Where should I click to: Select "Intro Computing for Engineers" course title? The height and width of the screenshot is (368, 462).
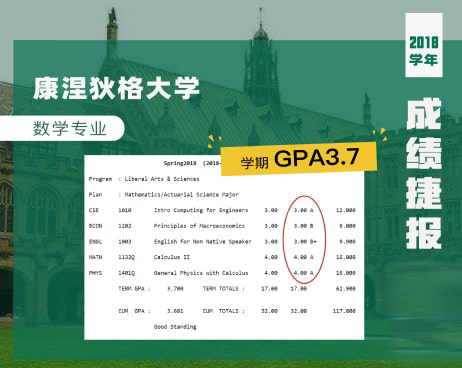[x=201, y=210]
